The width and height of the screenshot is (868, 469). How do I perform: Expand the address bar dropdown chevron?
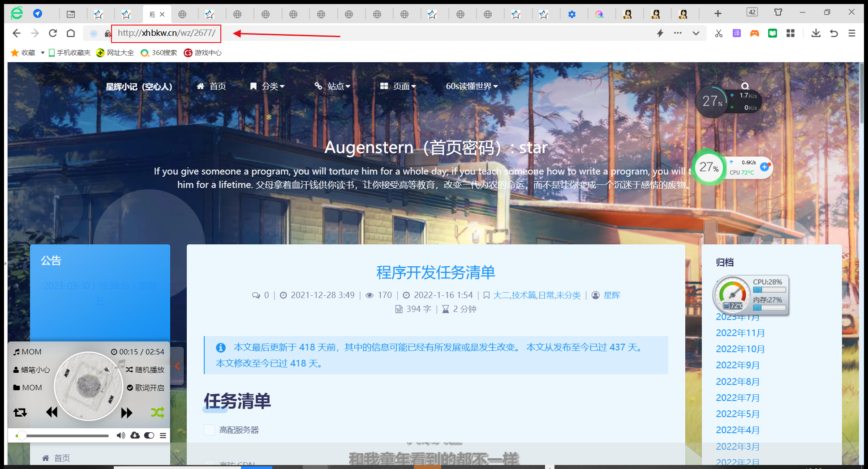[x=696, y=33]
